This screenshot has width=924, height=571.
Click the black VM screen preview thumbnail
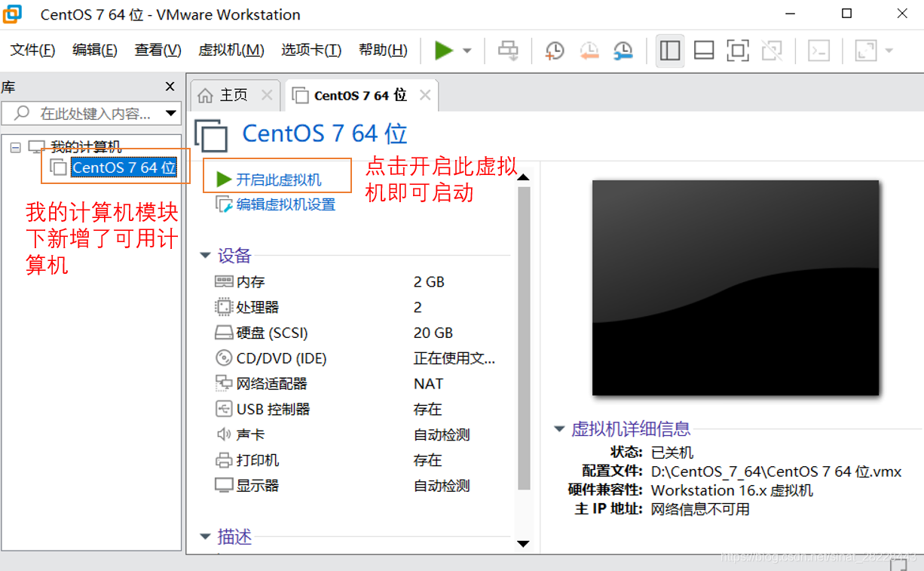[x=736, y=287]
